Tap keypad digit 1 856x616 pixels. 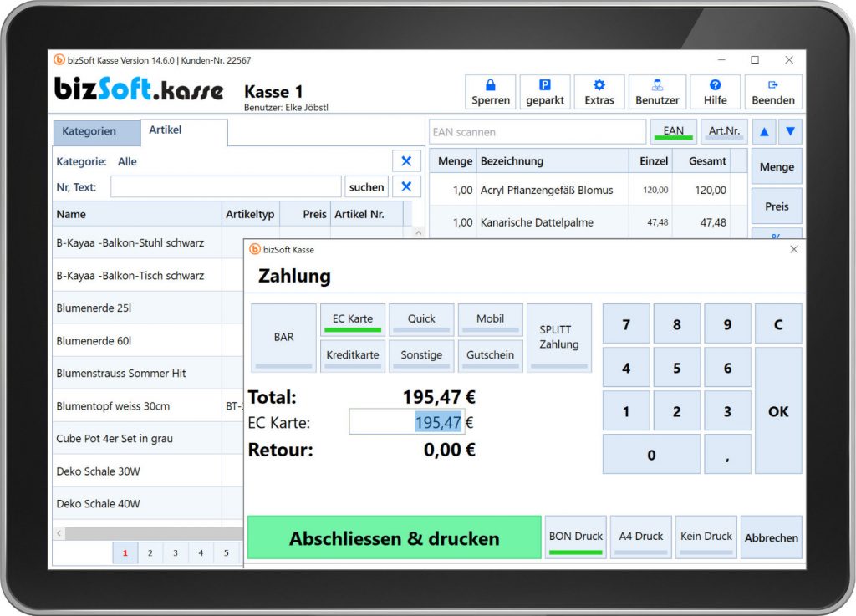(x=626, y=411)
